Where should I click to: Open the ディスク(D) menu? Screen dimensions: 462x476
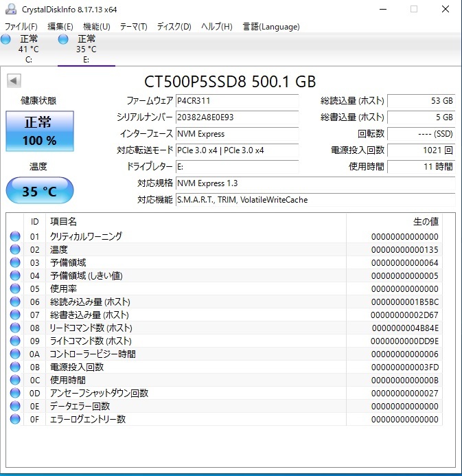coord(174,27)
